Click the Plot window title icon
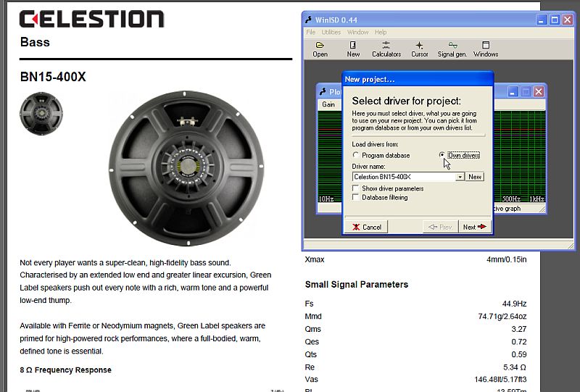580x392 pixels. [323, 91]
